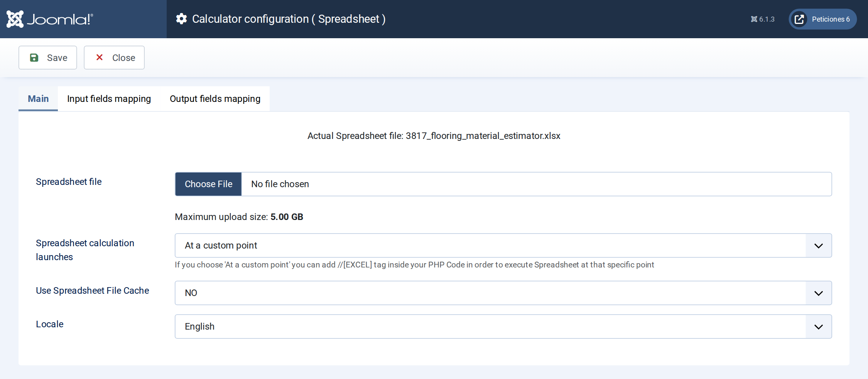The width and height of the screenshot is (868, 379).
Task: Click the Locale label
Action: pos(49,324)
